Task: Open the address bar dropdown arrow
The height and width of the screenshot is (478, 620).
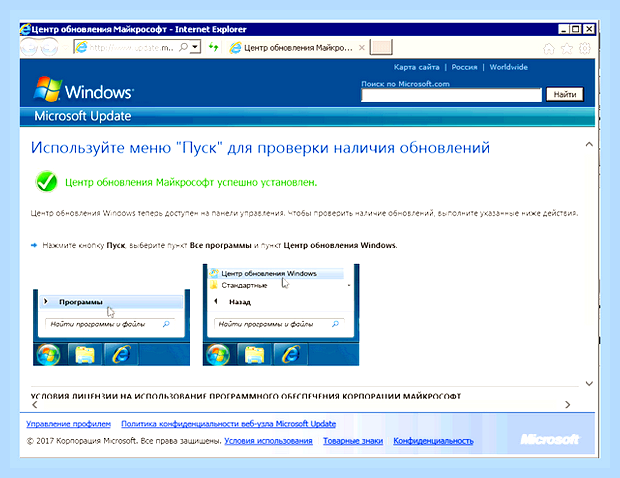Action: pos(195,47)
